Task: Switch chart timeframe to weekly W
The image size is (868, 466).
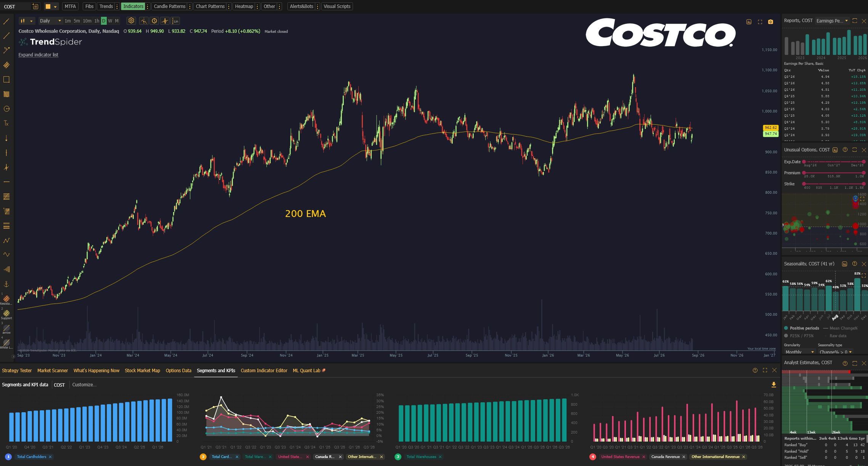Action: [x=110, y=21]
